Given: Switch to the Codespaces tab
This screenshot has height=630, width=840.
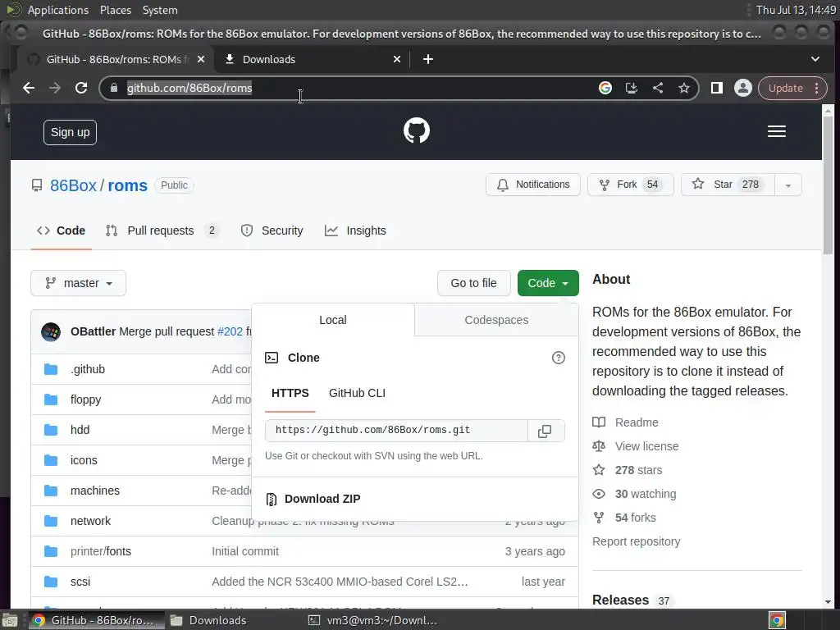Looking at the screenshot, I should click(x=496, y=320).
